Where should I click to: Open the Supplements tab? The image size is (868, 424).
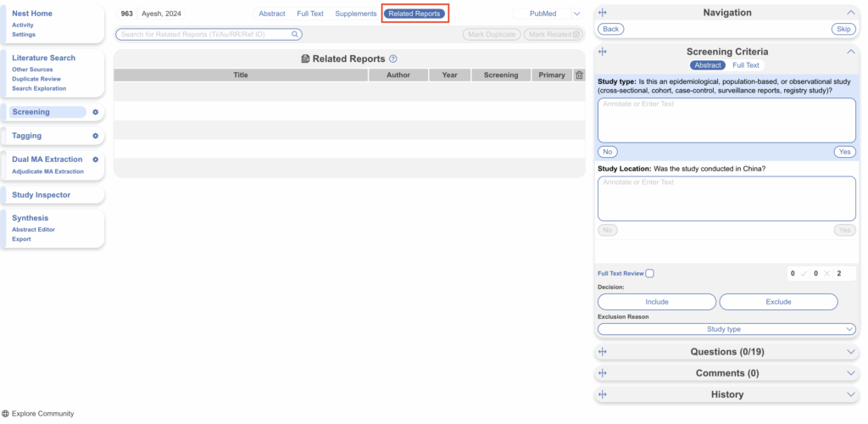click(x=355, y=14)
